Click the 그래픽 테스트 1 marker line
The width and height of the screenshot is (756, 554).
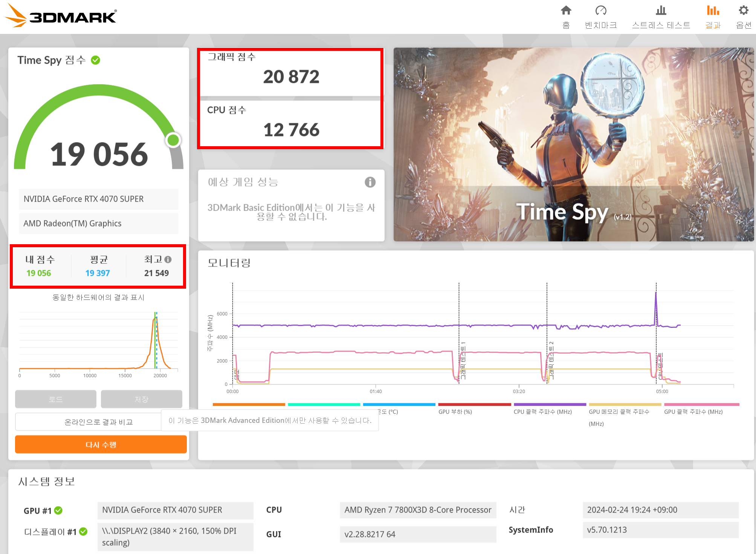(x=459, y=334)
